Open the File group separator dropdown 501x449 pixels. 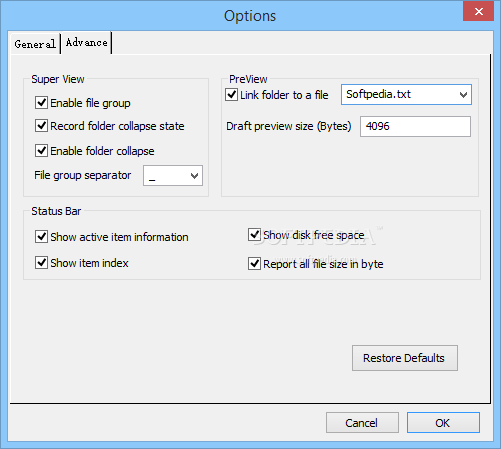pos(173,176)
